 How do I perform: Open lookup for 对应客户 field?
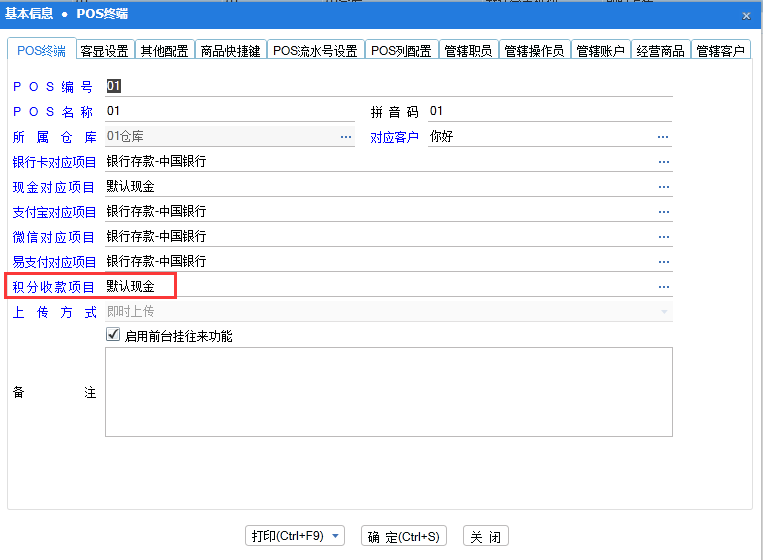click(663, 136)
